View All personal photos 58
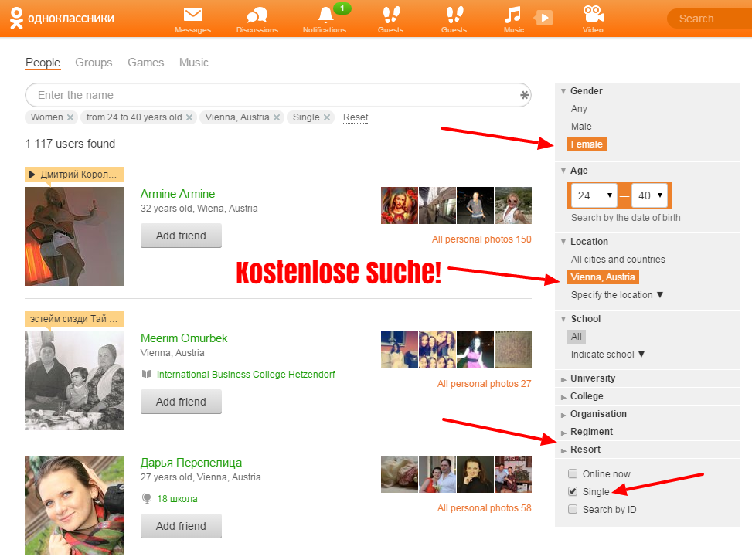Image resolution: width=752 pixels, height=560 pixels. (484, 508)
